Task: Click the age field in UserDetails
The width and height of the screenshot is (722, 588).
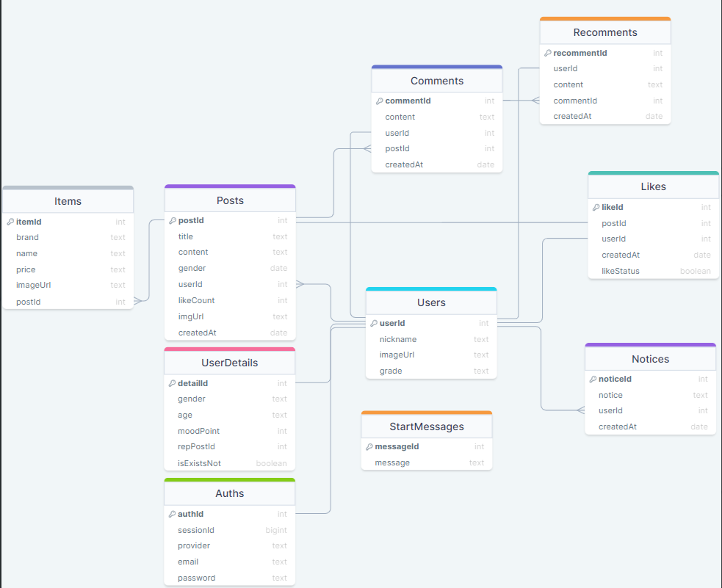Action: (230, 415)
